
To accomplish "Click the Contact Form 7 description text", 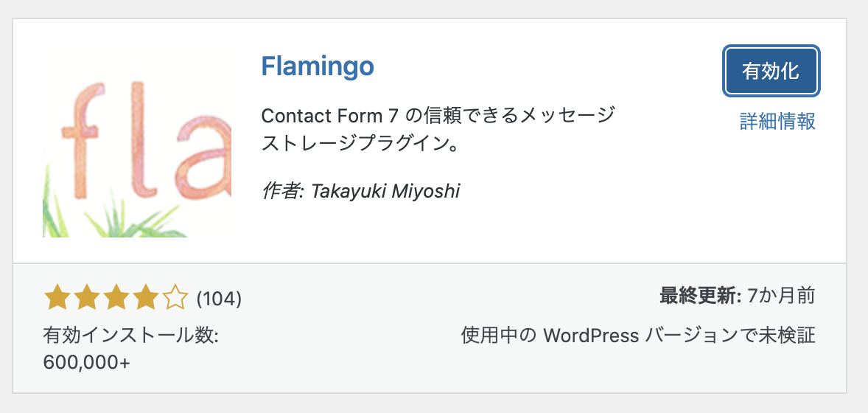I will 438,116.
